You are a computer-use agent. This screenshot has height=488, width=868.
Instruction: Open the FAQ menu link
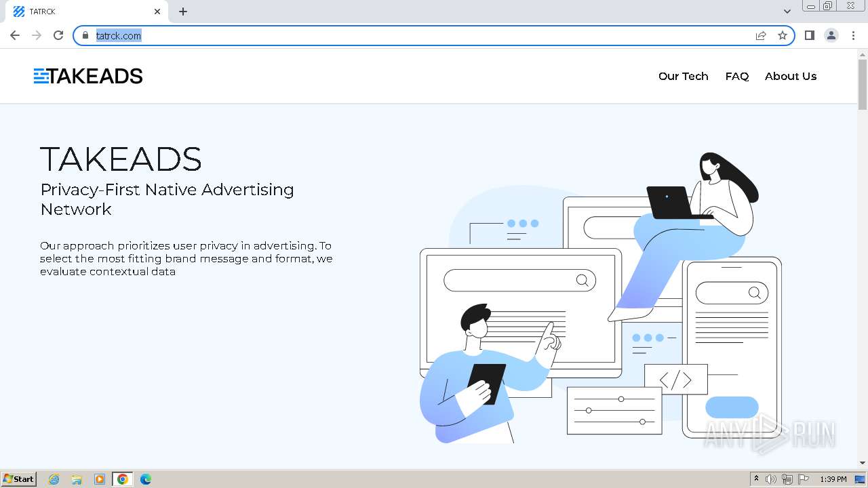[x=736, y=76]
